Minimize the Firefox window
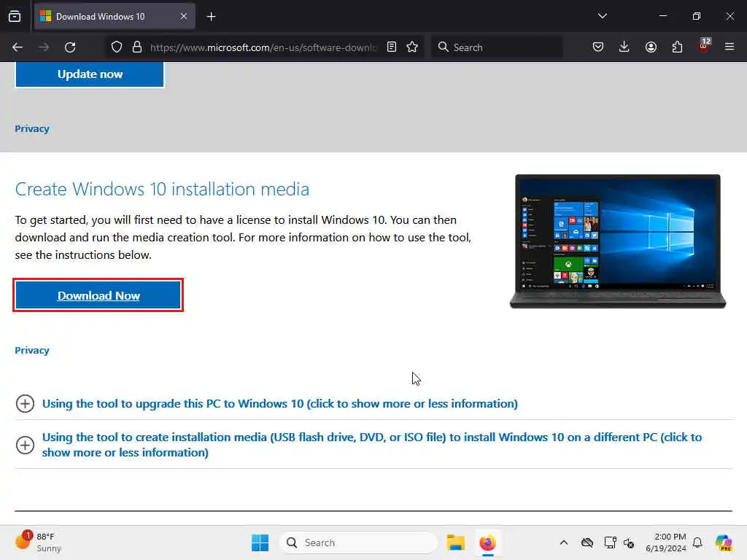 tap(662, 16)
